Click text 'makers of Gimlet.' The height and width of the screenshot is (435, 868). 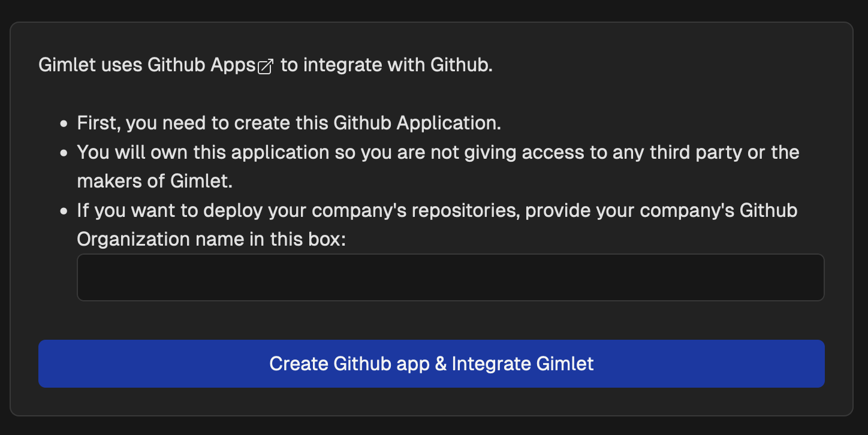[155, 181]
